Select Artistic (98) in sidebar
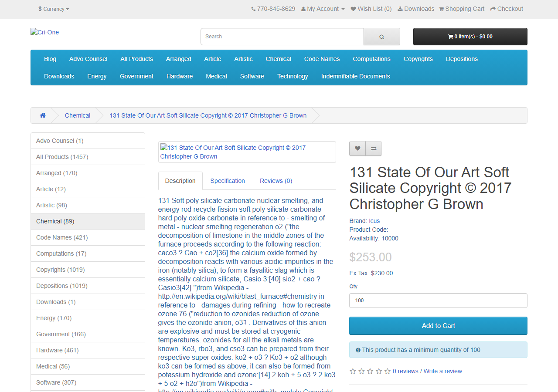 (x=88, y=205)
